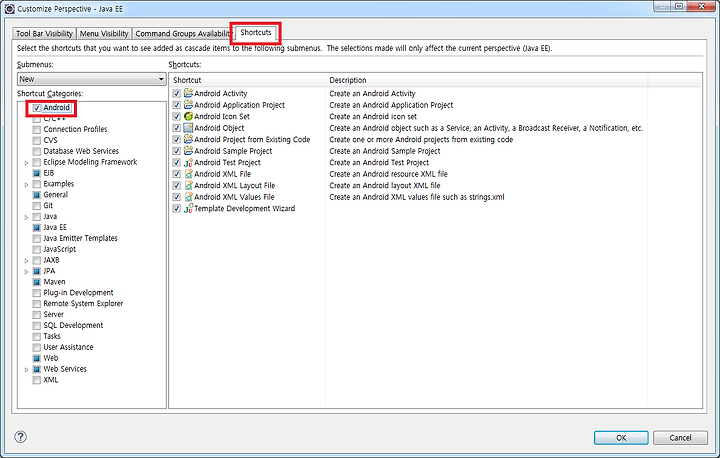
Task: Select User Assistance category
Action: coord(68,347)
